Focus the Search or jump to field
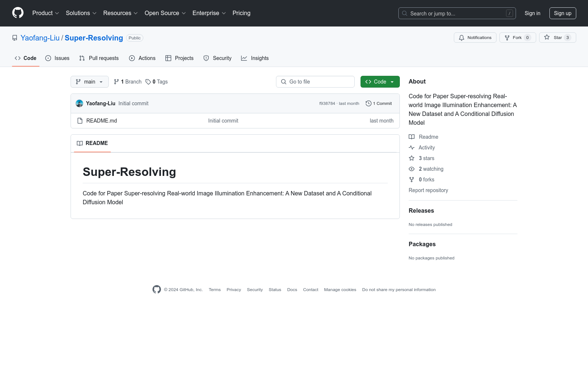This screenshot has width=588, height=368. pyautogui.click(x=457, y=13)
